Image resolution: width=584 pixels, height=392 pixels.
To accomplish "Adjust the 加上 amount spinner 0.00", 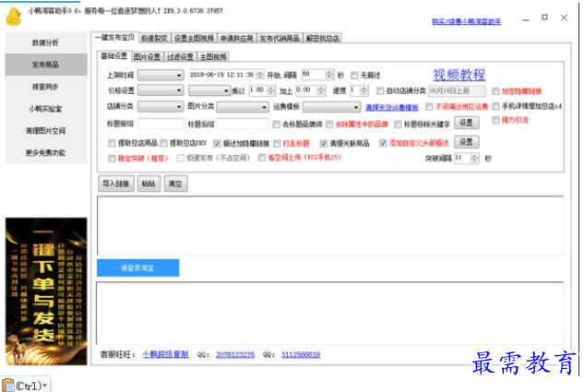I will click(x=321, y=90).
